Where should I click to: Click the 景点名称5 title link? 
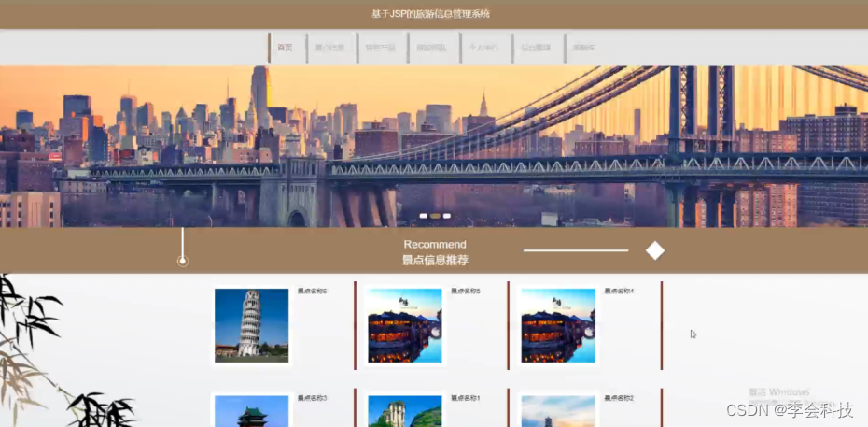tap(466, 291)
